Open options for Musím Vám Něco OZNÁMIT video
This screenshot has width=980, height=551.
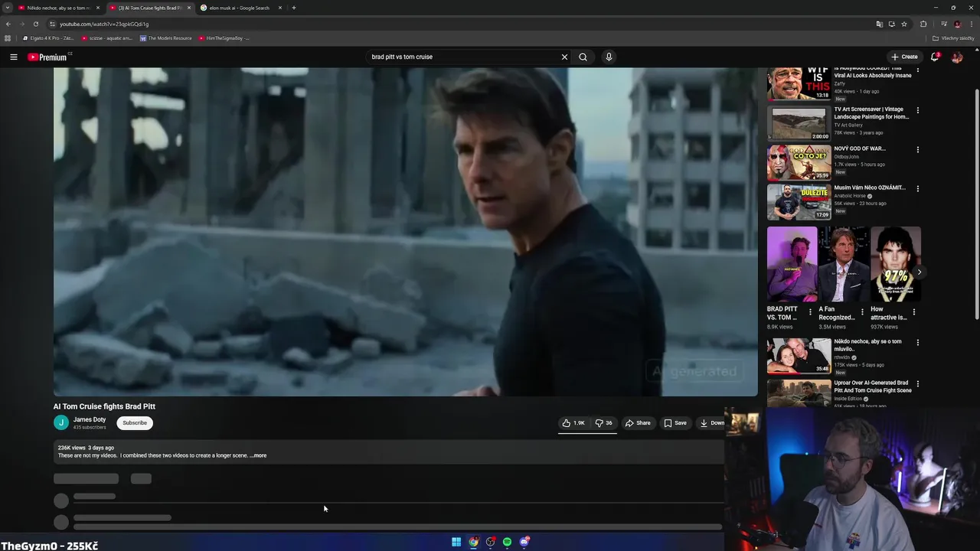pyautogui.click(x=917, y=188)
